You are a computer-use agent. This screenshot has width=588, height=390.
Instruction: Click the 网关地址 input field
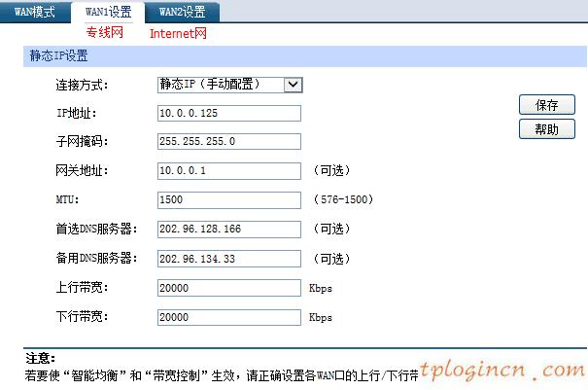coord(229,171)
